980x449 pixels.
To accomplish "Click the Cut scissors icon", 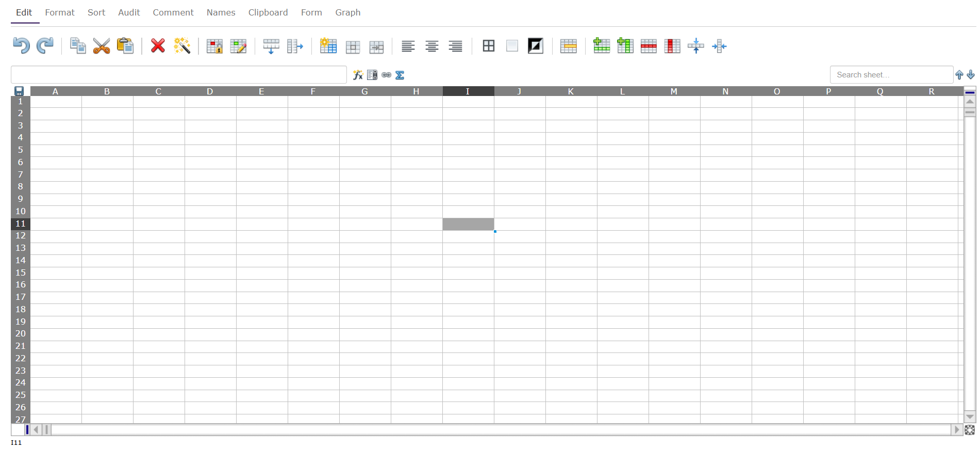I will [102, 46].
